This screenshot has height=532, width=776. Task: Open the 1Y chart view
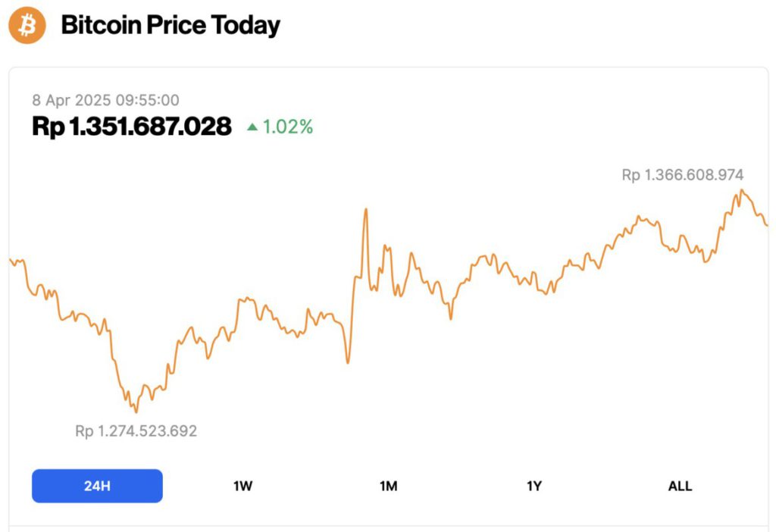[x=534, y=486]
